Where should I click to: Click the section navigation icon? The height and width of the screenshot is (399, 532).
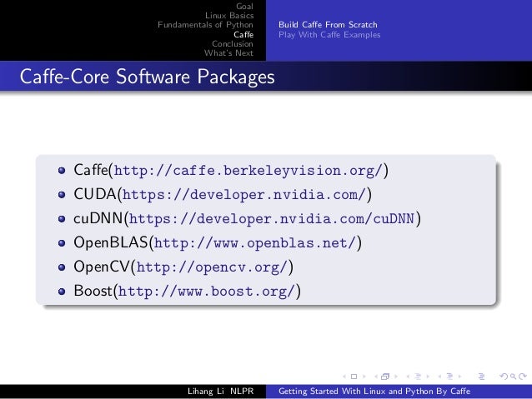click(x=450, y=377)
